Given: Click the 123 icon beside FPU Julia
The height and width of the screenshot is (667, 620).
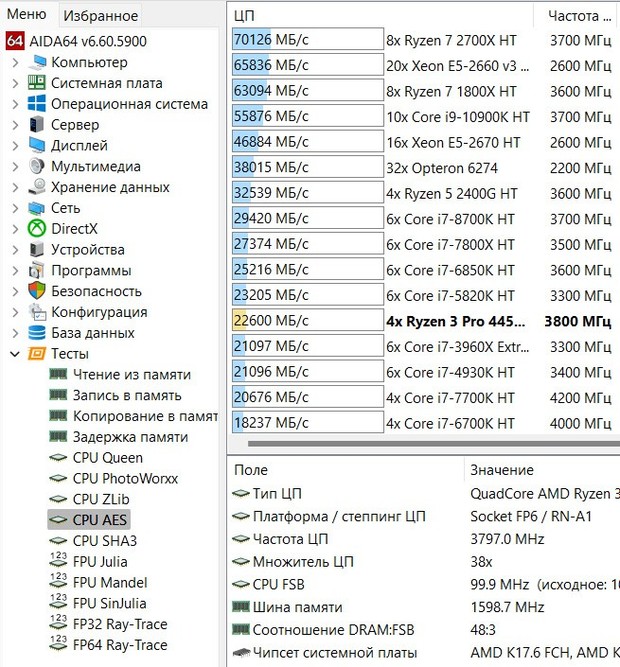Looking at the screenshot, I should pos(58,561).
